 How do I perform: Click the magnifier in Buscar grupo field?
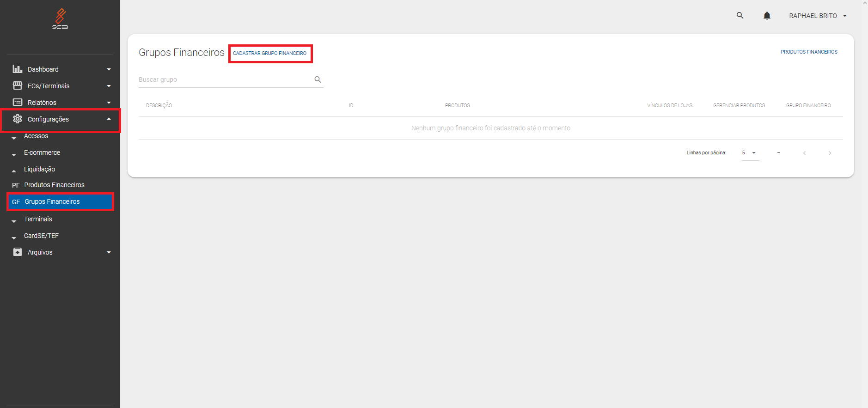[318, 79]
